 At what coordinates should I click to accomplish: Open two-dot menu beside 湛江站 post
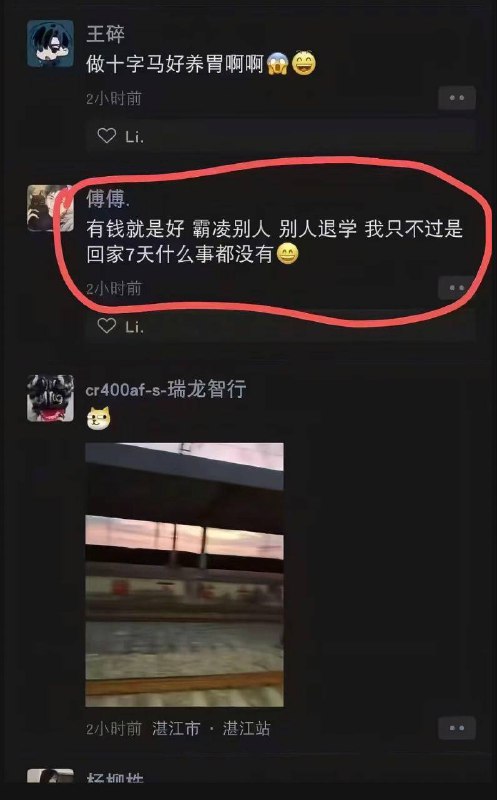tap(457, 728)
